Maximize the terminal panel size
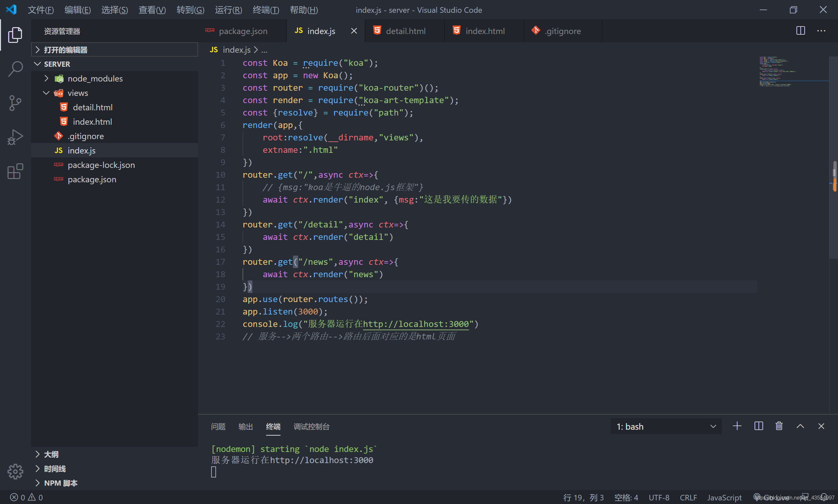838x504 pixels. click(x=800, y=426)
